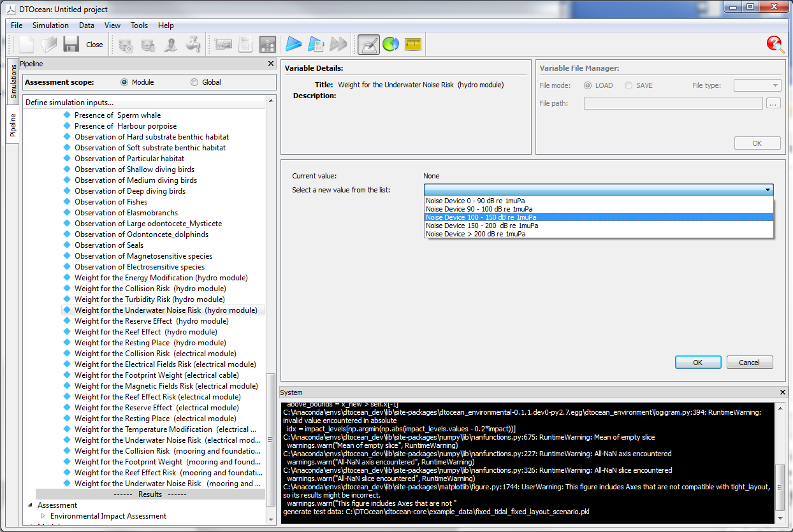Activate the double-arrow run-all icon
This screenshot has width=793, height=532.
(x=338, y=44)
